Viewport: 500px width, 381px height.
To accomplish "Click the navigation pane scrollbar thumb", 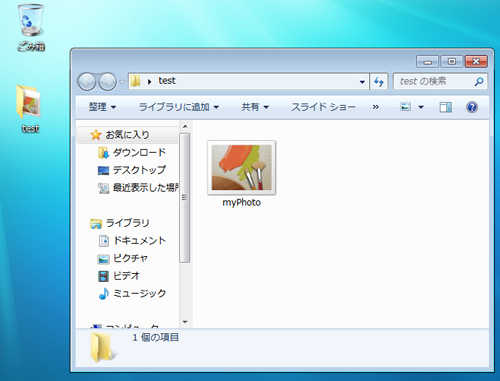I will pos(185,198).
